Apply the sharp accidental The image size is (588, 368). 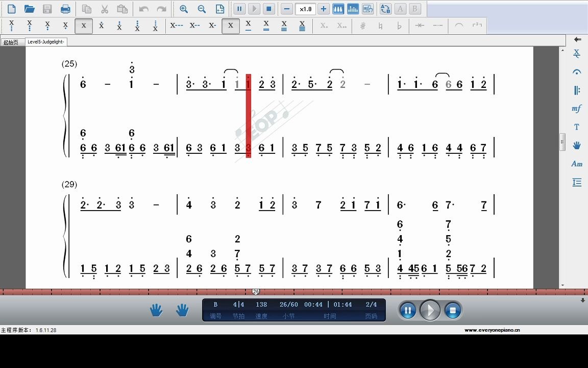click(x=362, y=26)
